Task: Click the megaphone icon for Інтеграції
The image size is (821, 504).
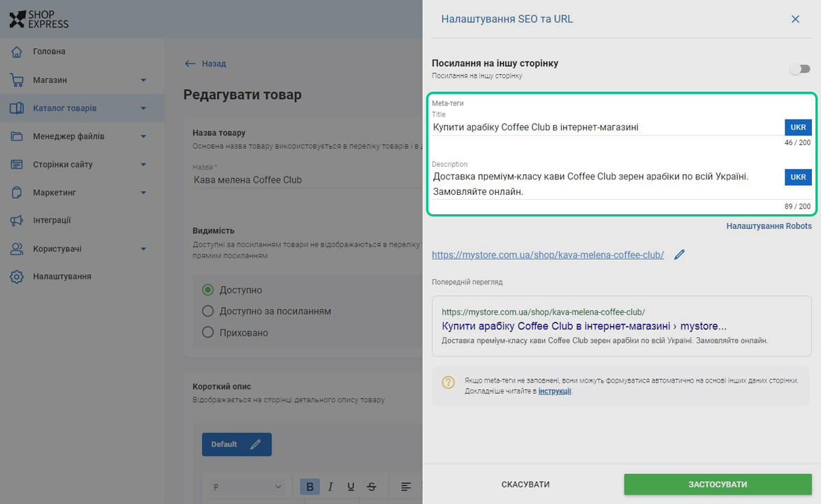Action: tap(17, 221)
